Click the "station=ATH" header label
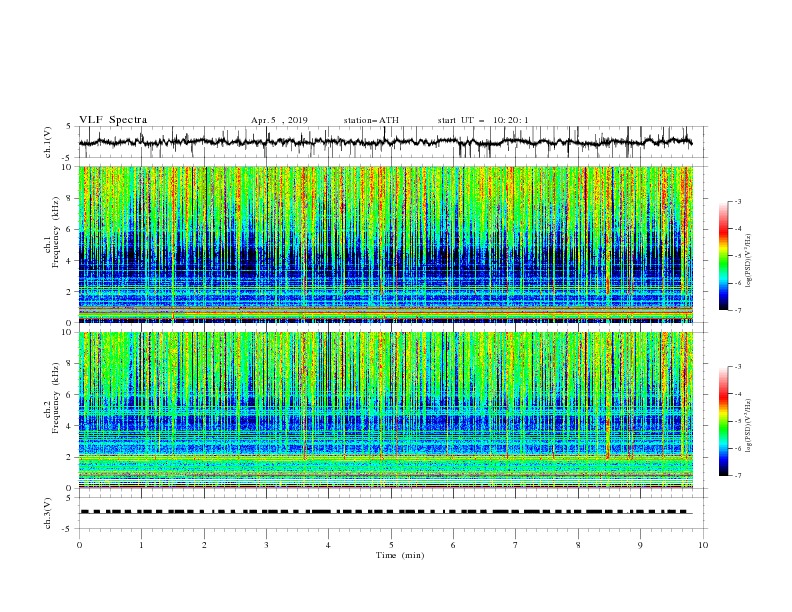Image resolution: width=792 pixels, height=612 pixels. (x=371, y=120)
